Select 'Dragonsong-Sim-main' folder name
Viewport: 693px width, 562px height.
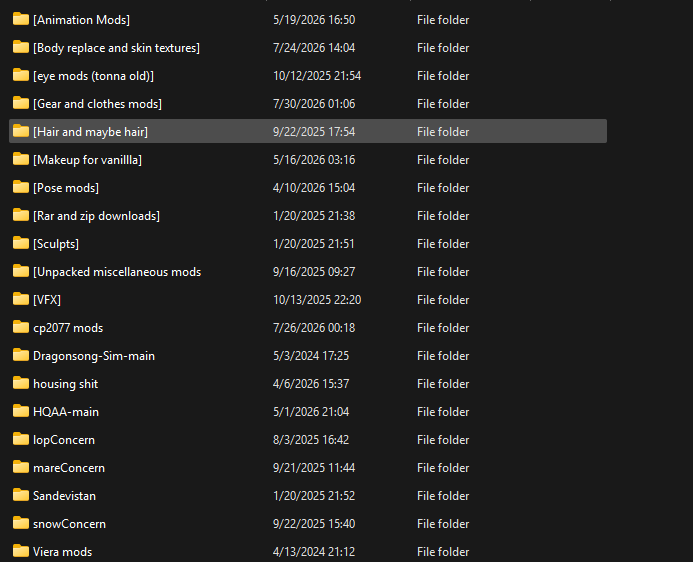[94, 356]
